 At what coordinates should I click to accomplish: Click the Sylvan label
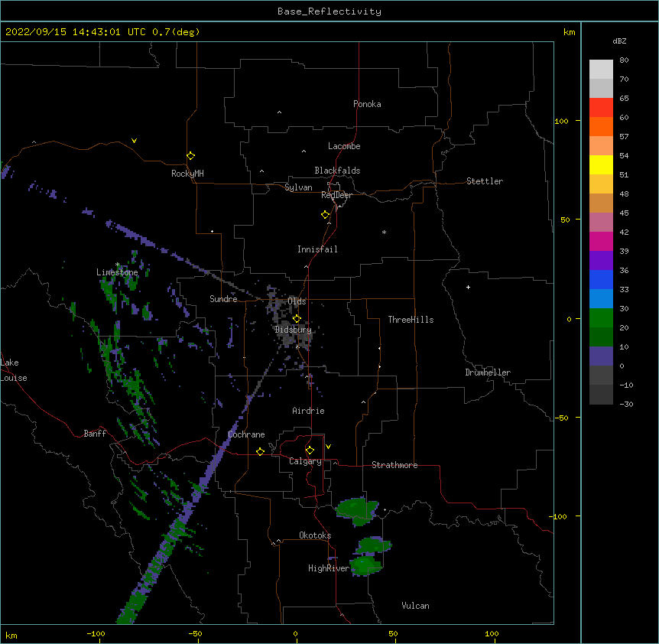pos(298,187)
